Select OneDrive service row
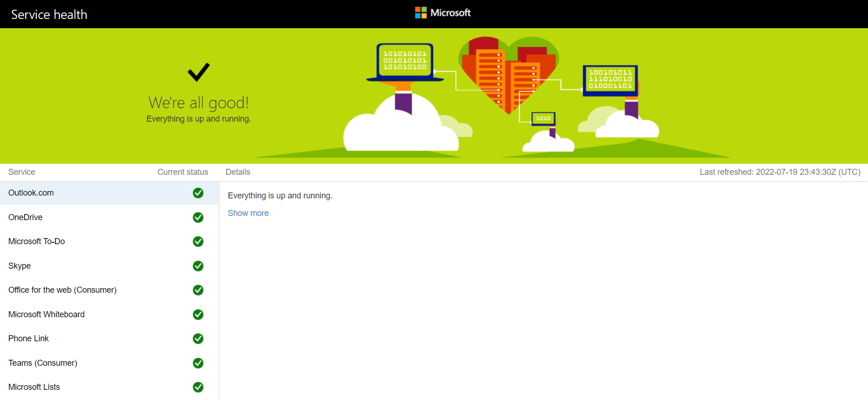The width and height of the screenshot is (868, 400). [x=25, y=217]
